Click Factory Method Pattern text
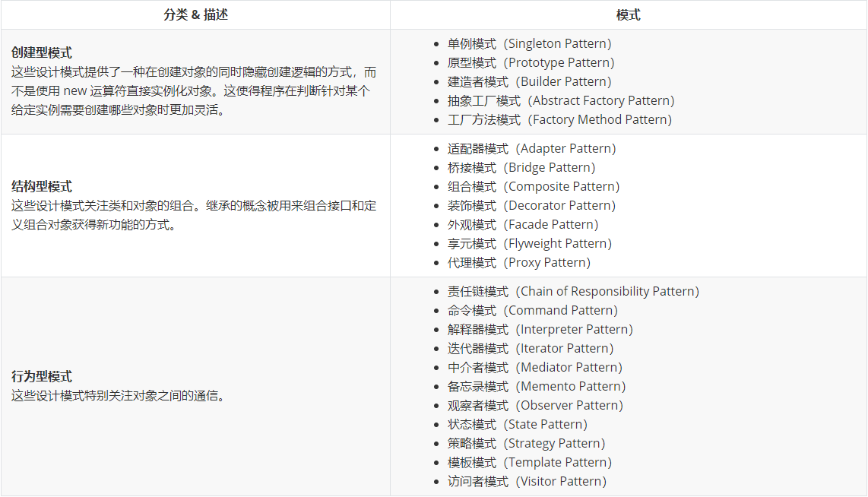Viewport: 868px width, 497px height. 559,120
